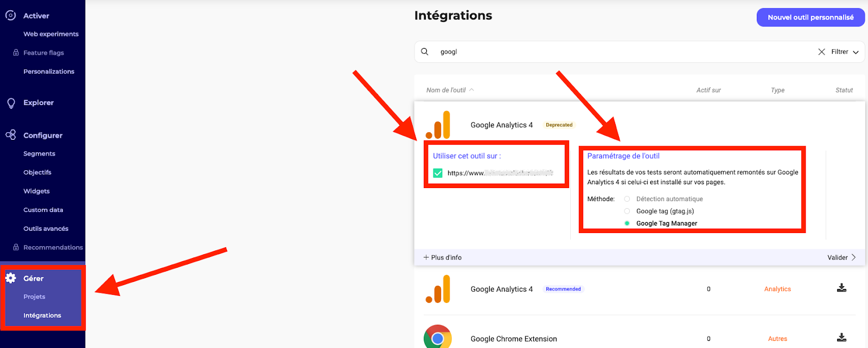This screenshot has width=868, height=348.
Task: Click the search magnifier icon
Action: coord(425,51)
